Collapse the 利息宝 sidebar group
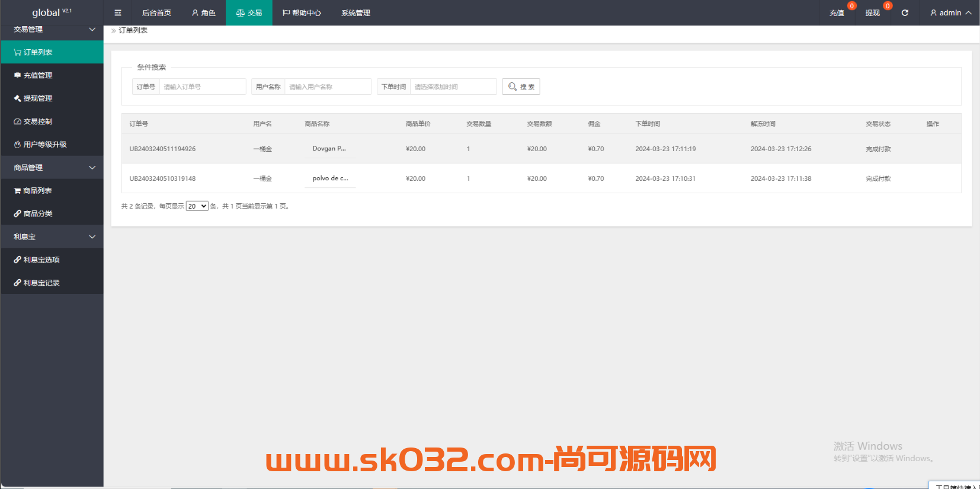The height and width of the screenshot is (489, 980). click(52, 236)
